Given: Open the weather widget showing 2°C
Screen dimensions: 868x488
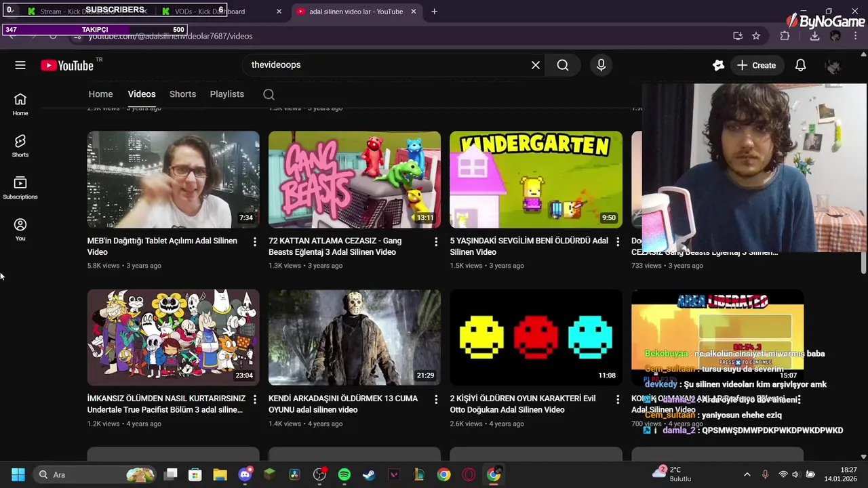Looking at the screenshot, I should pos(673,474).
